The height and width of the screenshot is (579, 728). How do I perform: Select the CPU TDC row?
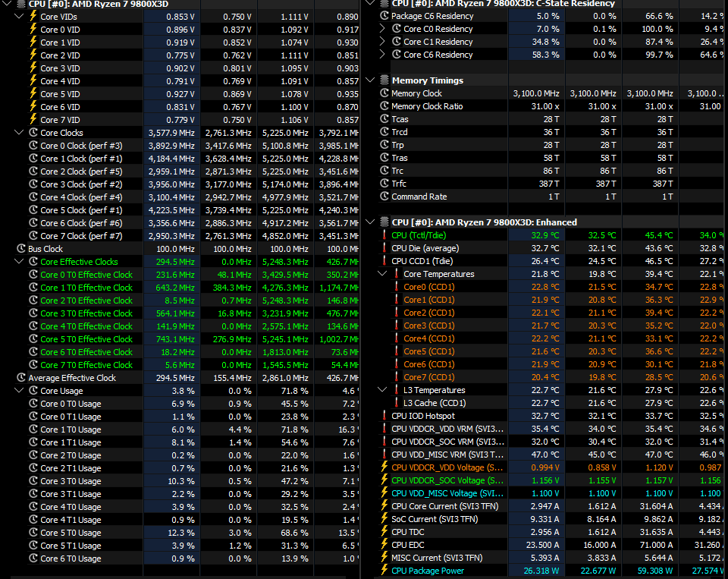click(546, 532)
